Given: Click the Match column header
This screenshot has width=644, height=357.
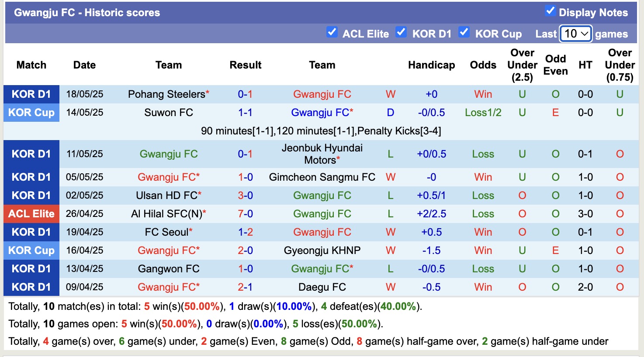Looking at the screenshot, I should 31,65.
